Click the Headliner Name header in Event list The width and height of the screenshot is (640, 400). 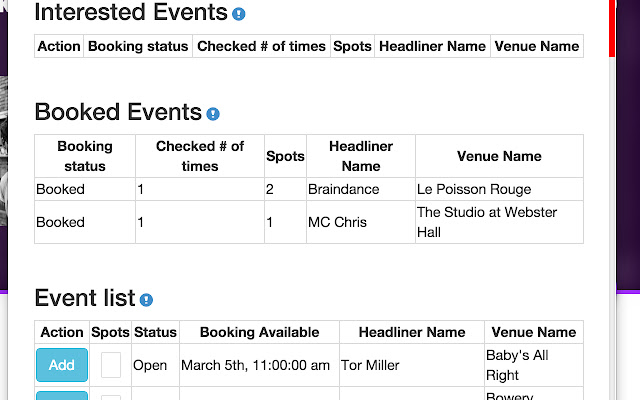click(412, 332)
